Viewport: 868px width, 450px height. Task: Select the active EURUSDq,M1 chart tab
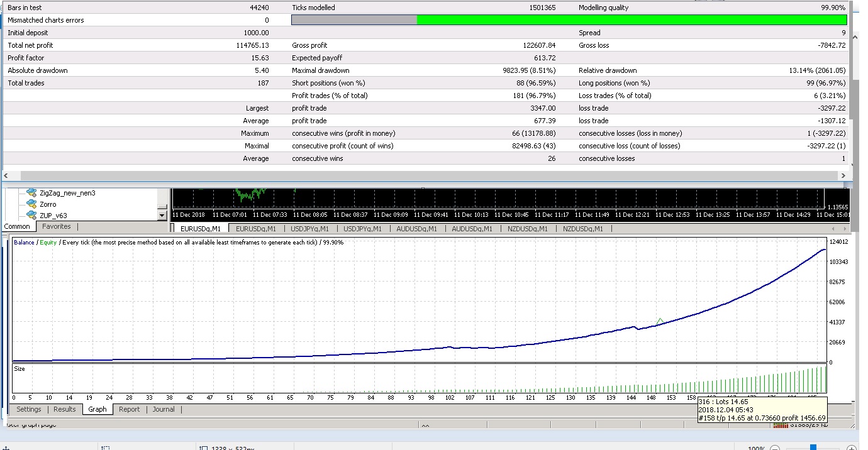click(x=201, y=229)
